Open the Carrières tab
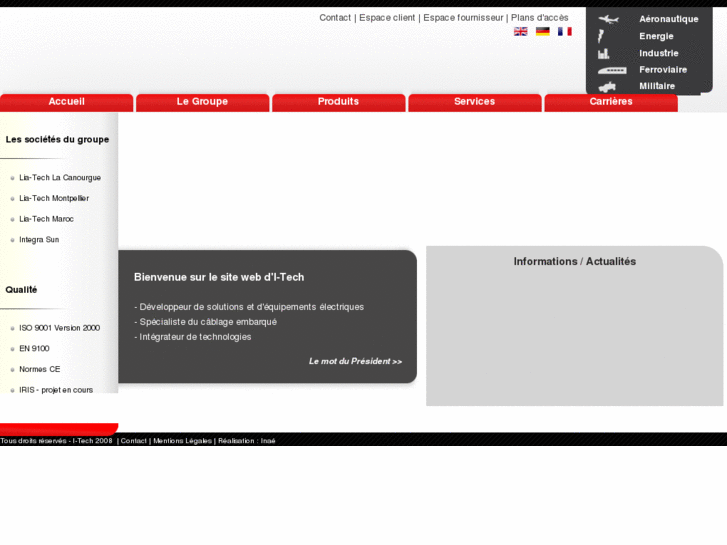727x545 pixels. 611,103
